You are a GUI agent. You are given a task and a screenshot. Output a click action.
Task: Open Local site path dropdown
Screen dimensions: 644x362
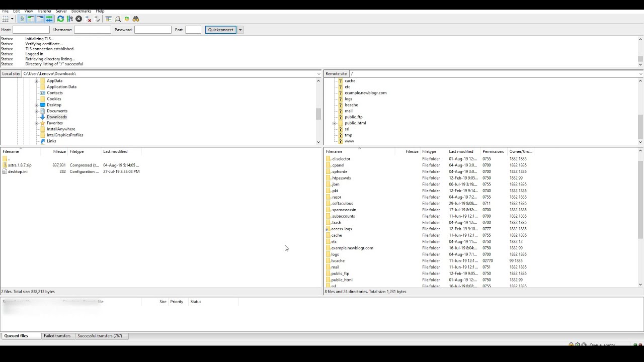[x=318, y=74]
